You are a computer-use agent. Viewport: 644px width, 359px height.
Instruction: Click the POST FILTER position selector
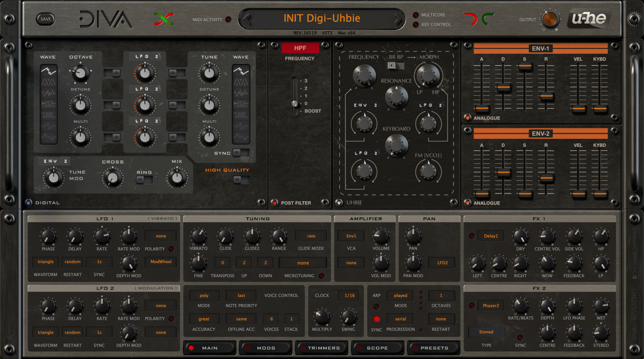point(275,202)
